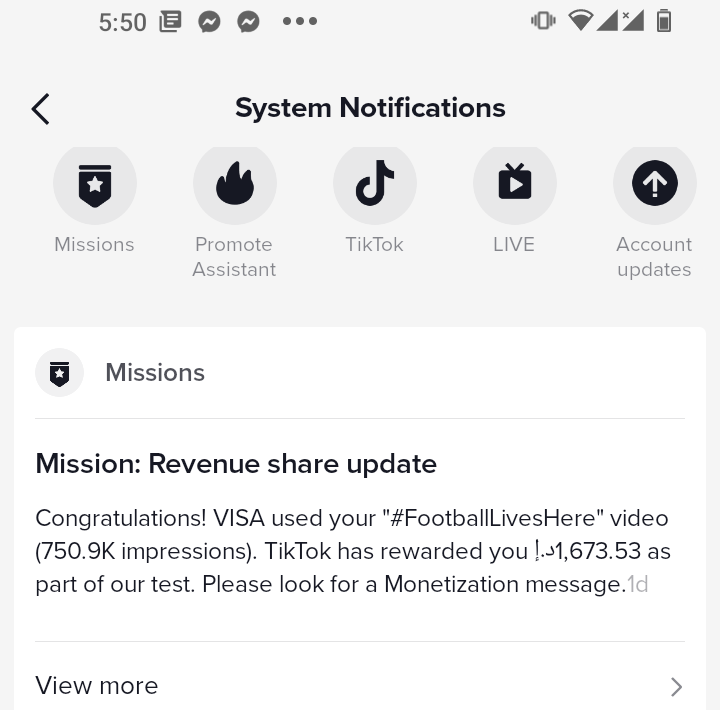Open the Account updates arrow icon

[x=655, y=184]
